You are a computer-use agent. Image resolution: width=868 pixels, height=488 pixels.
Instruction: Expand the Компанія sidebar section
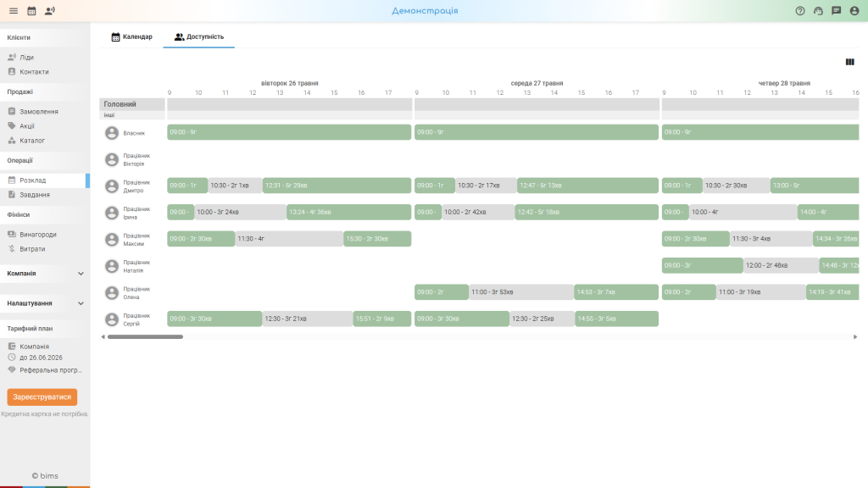[x=45, y=274]
